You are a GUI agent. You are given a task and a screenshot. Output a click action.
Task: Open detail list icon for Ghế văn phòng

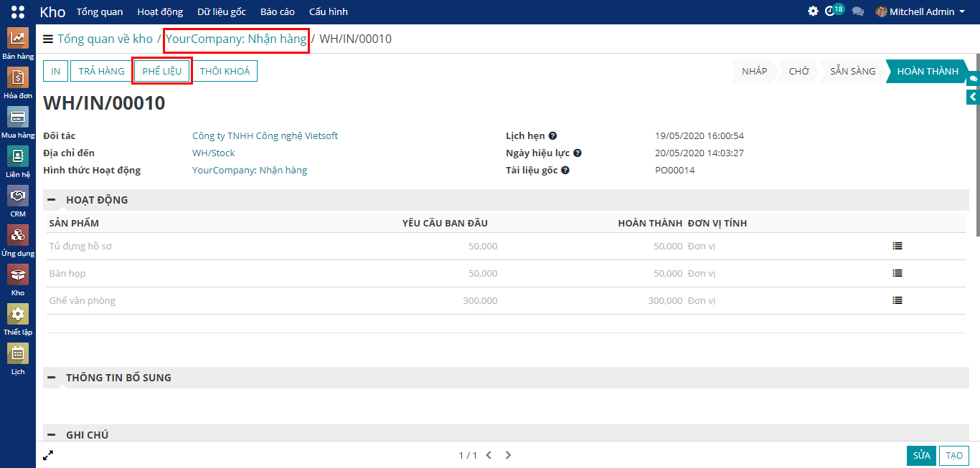tap(897, 300)
